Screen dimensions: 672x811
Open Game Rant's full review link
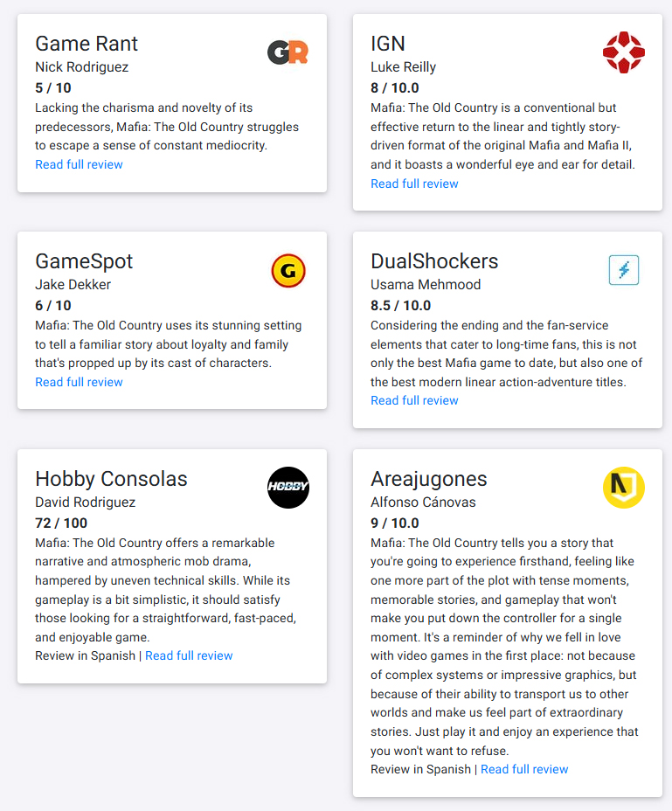pyautogui.click(x=79, y=165)
